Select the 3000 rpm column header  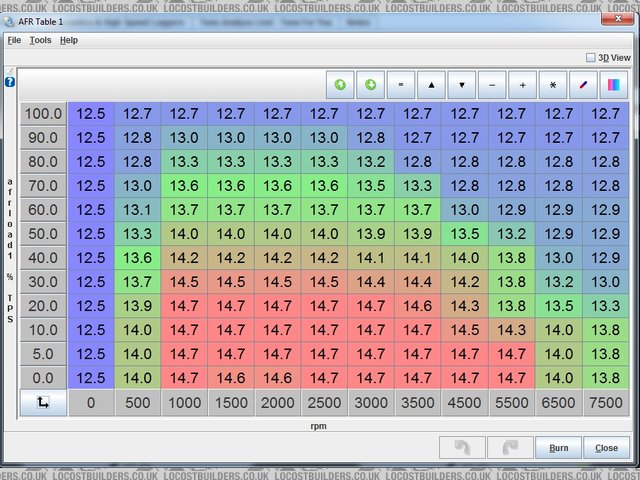[371, 403]
